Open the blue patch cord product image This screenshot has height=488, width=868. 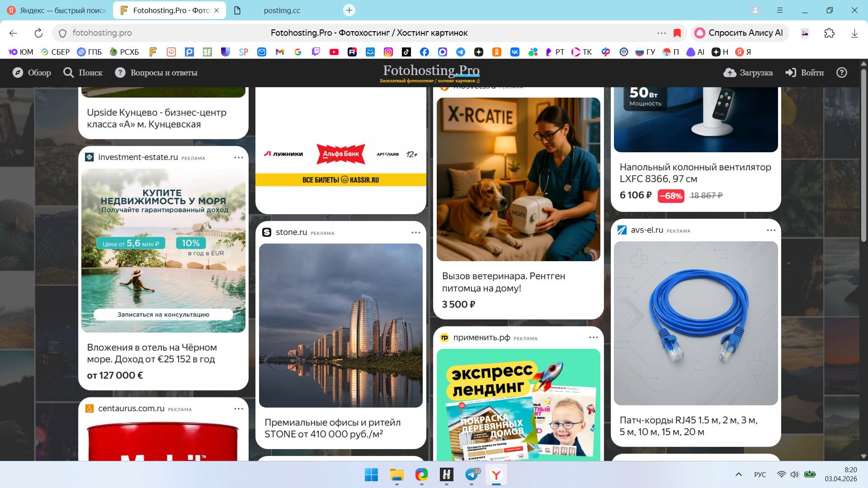point(696,323)
